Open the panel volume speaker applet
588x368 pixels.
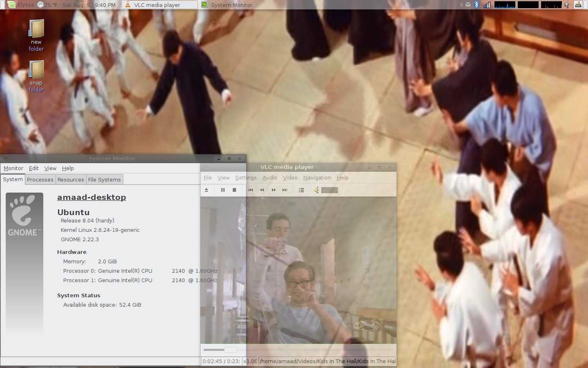[x=568, y=5]
